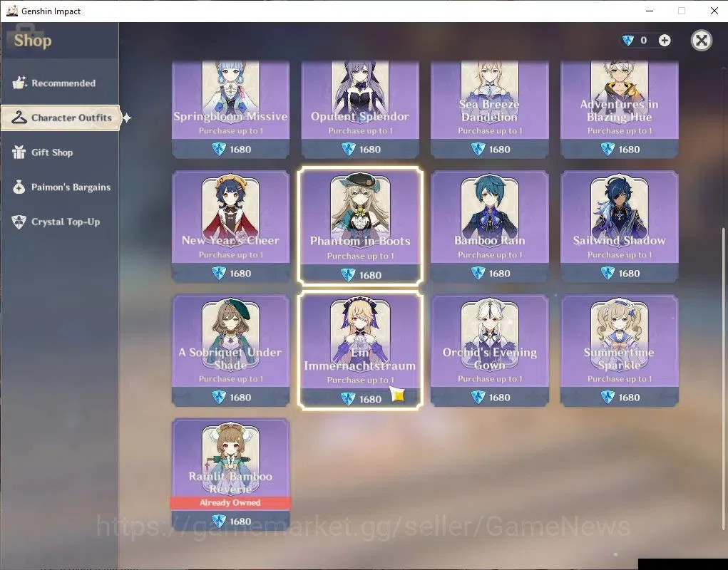Close the shop with the round X button
The image size is (728, 570).
pyautogui.click(x=701, y=41)
